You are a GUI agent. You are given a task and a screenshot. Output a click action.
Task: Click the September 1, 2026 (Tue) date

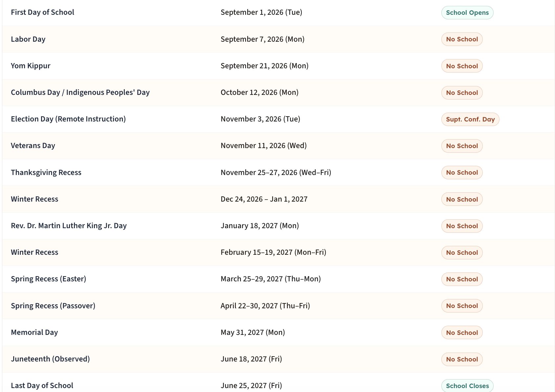pos(261,12)
